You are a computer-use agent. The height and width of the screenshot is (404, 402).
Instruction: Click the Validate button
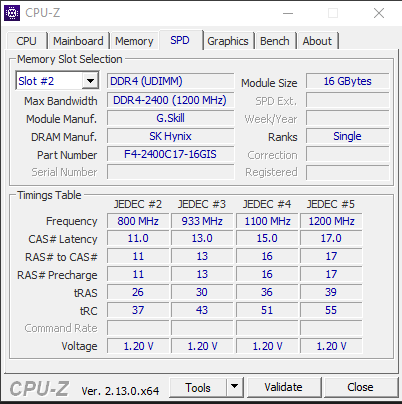click(x=284, y=387)
